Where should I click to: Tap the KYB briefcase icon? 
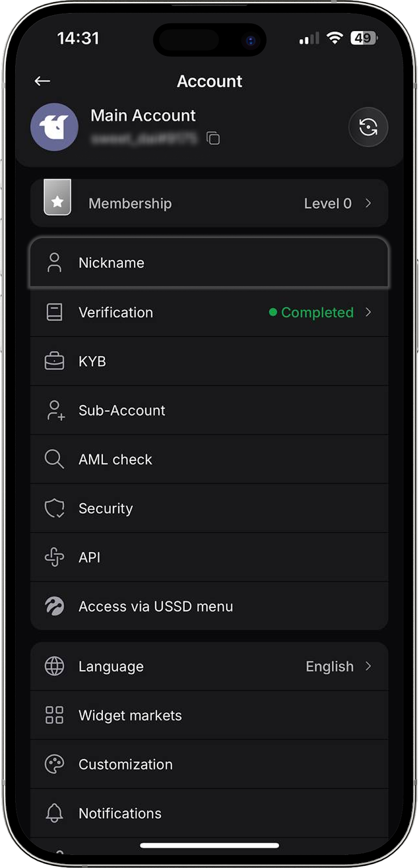[54, 361]
